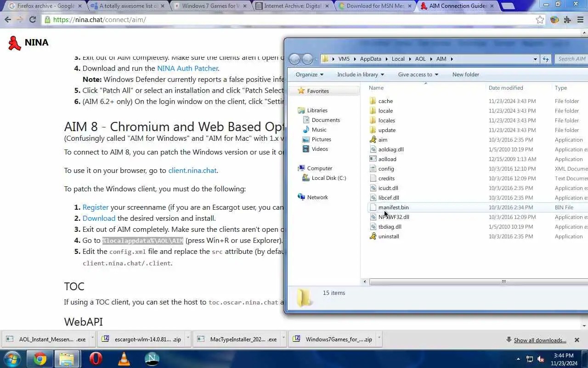This screenshot has width=588, height=368.
Task: Open Music library in navigation pane
Action: click(319, 130)
